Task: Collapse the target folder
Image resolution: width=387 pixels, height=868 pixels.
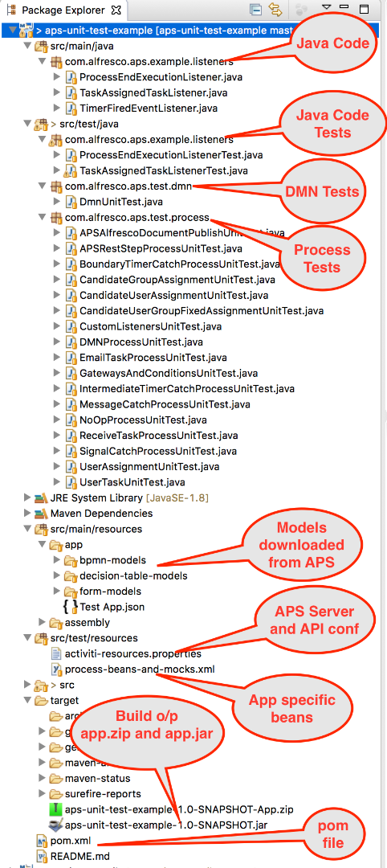Action: 27,700
